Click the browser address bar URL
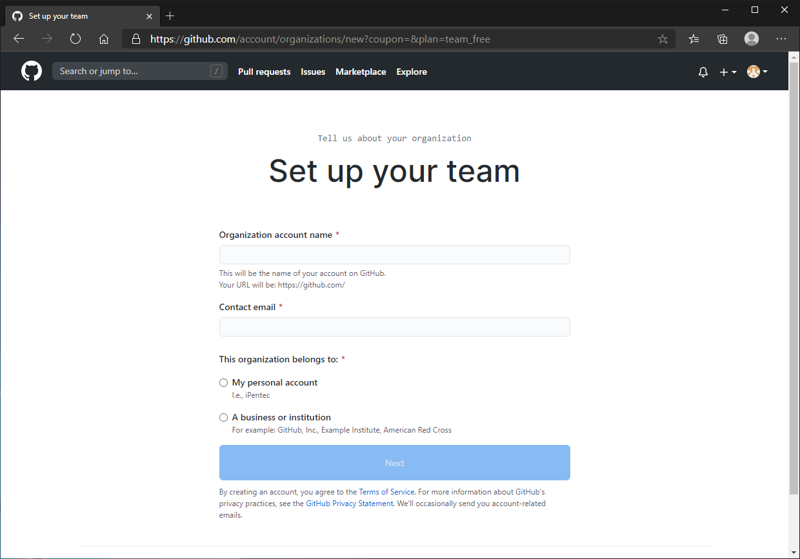The height and width of the screenshot is (559, 800). coord(320,39)
